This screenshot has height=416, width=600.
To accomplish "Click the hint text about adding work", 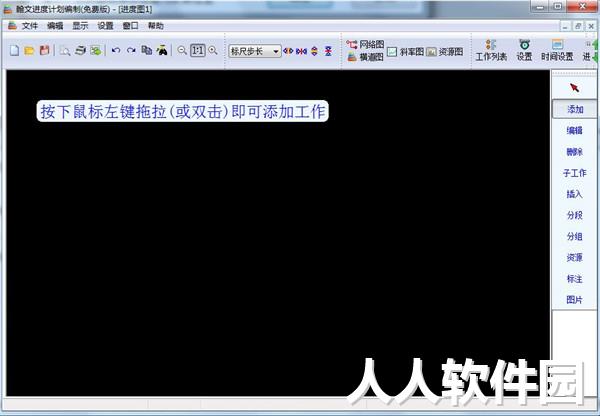I will pos(183,112).
